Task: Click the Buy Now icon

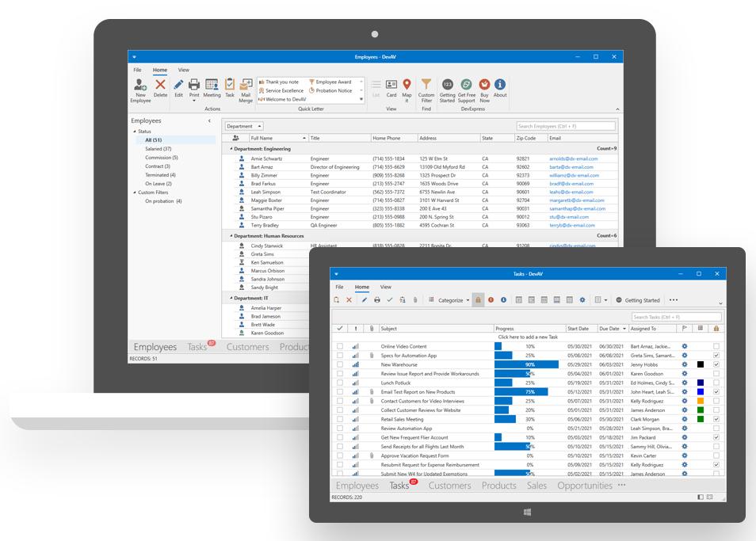Action: point(484,84)
